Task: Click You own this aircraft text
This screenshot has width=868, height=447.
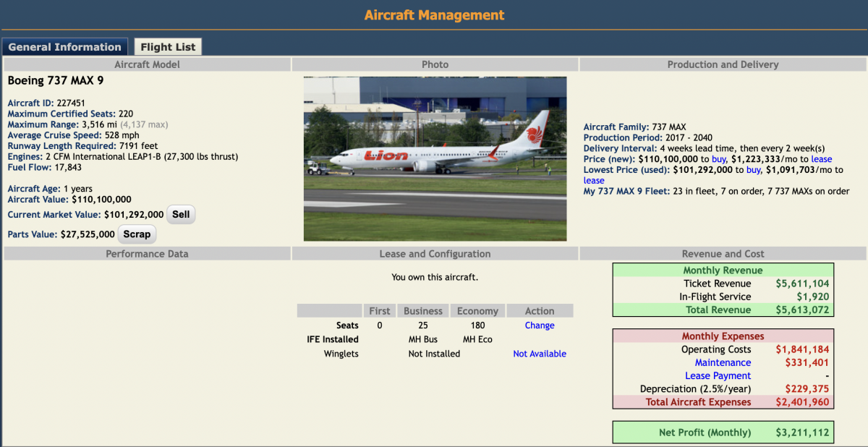Action: click(x=435, y=277)
